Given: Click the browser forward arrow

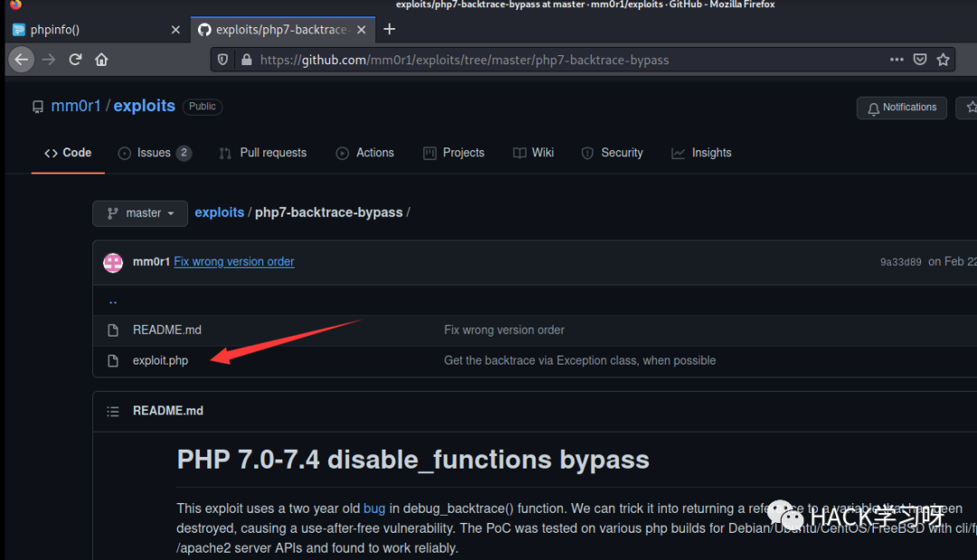Looking at the screenshot, I should coord(49,60).
